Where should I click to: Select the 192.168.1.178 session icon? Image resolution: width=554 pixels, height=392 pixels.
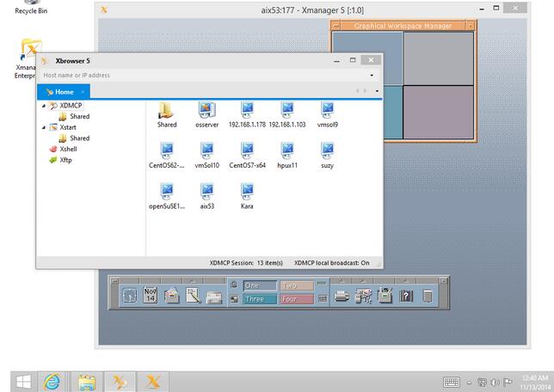pyautogui.click(x=248, y=110)
